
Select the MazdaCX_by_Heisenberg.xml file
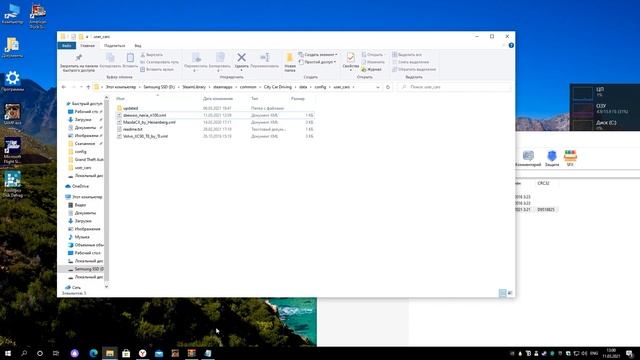click(149, 122)
